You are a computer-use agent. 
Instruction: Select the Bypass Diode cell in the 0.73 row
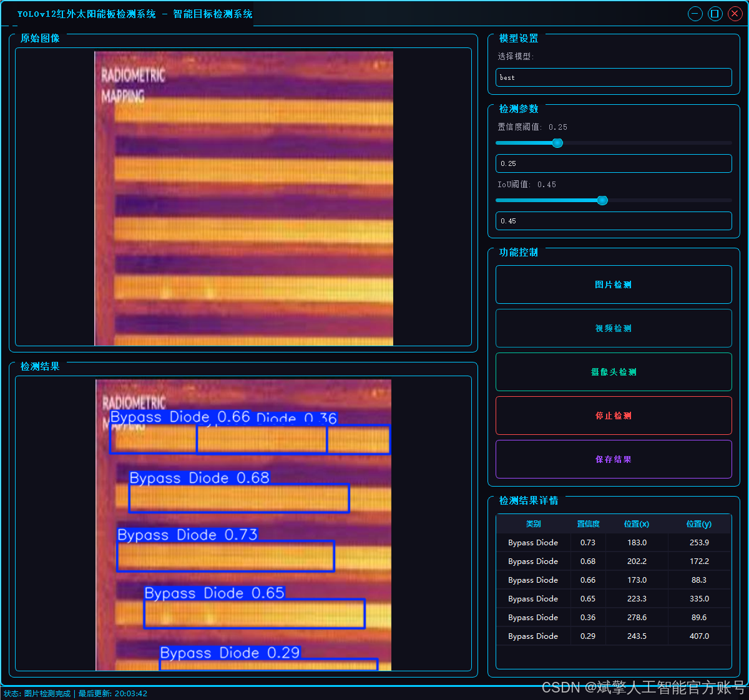tap(533, 543)
